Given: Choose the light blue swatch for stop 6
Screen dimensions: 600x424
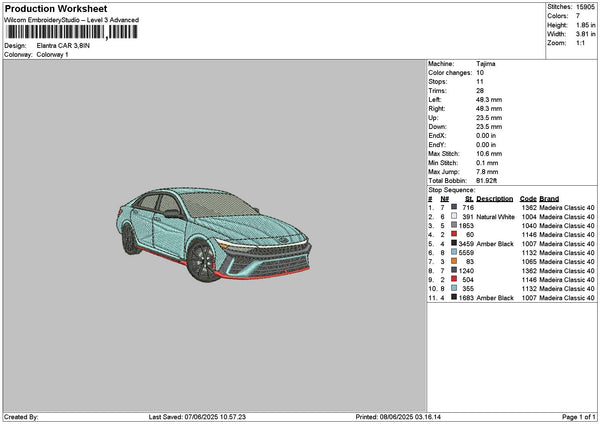Looking at the screenshot, I should click(x=454, y=252).
